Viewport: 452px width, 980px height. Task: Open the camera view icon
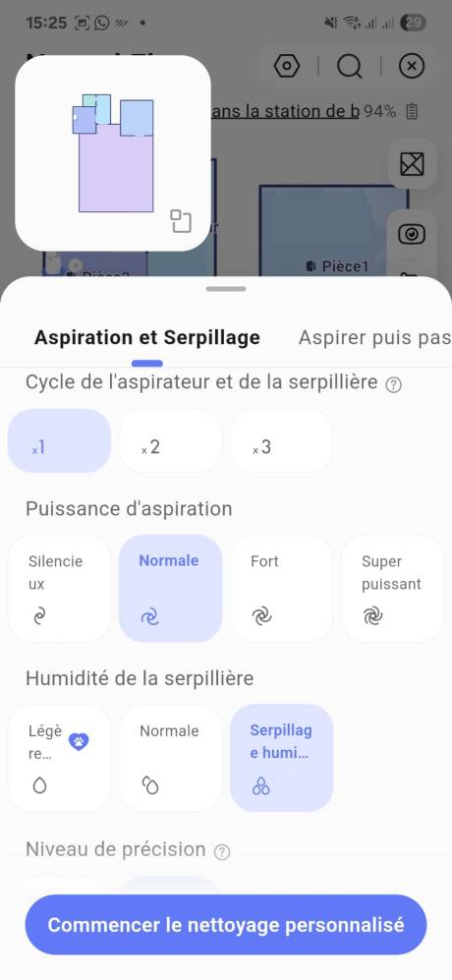point(412,234)
